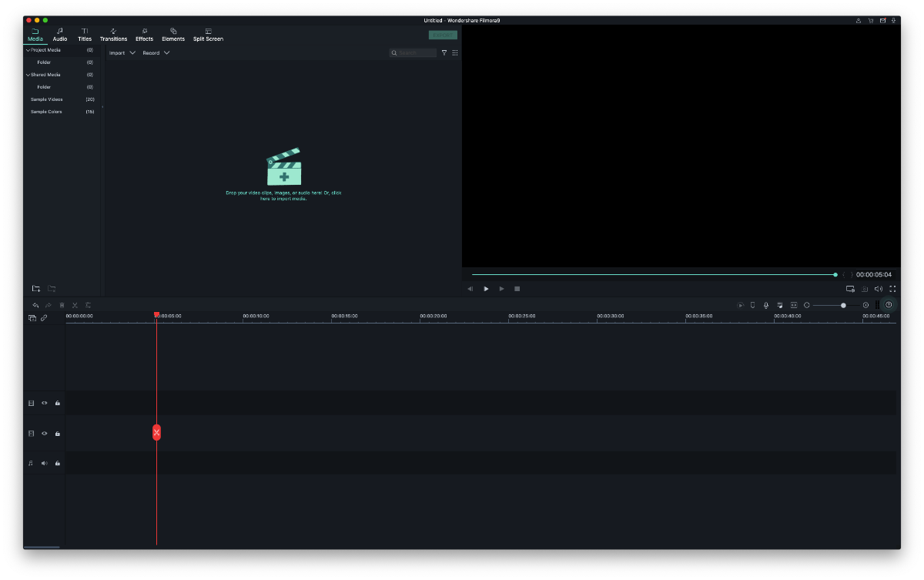Viewport: 924px width, 580px height.
Task: Click the add new folder icon
Action: pos(36,289)
